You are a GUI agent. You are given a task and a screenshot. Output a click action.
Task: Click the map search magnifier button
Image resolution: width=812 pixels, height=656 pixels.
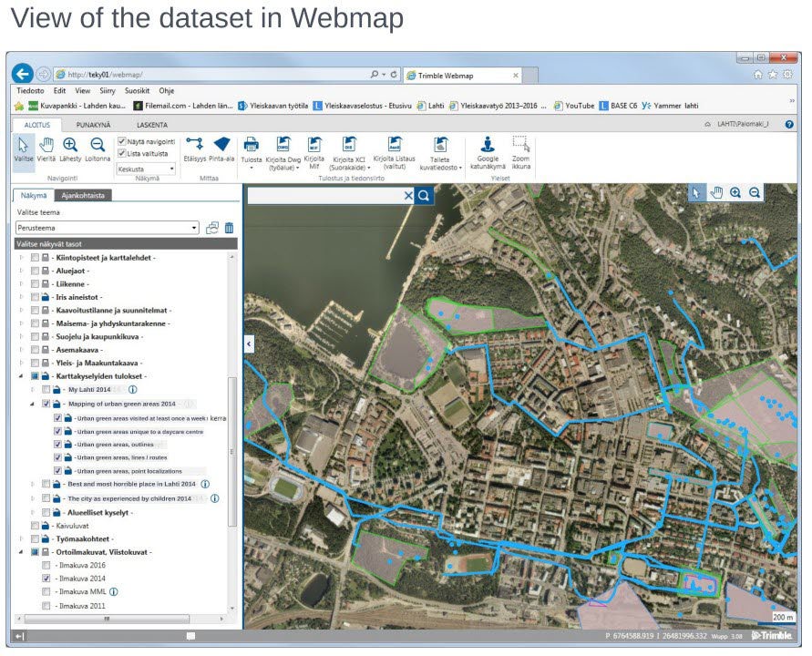[x=424, y=195]
